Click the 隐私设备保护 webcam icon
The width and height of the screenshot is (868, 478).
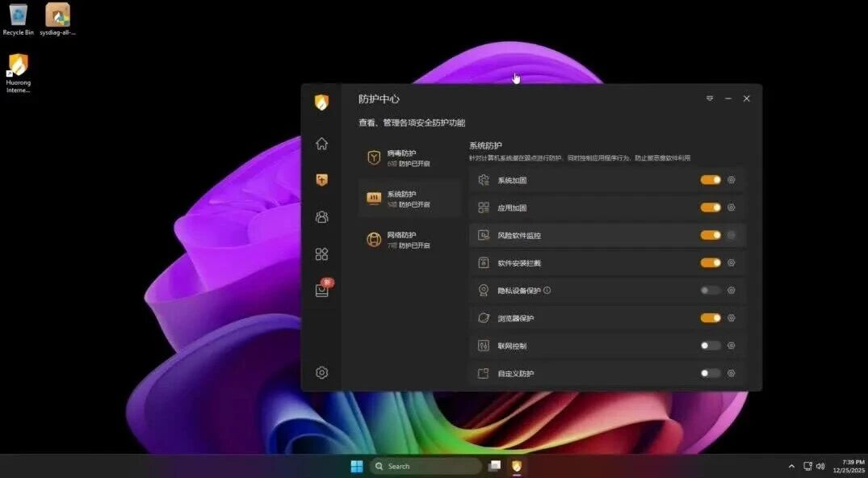click(x=484, y=290)
